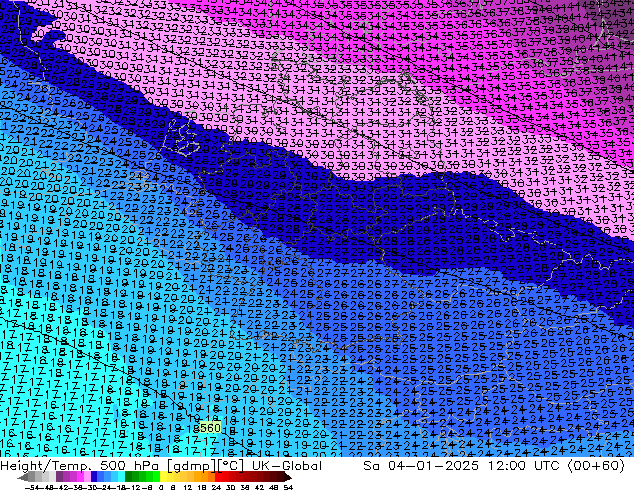This screenshot has width=634, height=490.
Task: Click the -54 legend value
Action: (32, 487)
